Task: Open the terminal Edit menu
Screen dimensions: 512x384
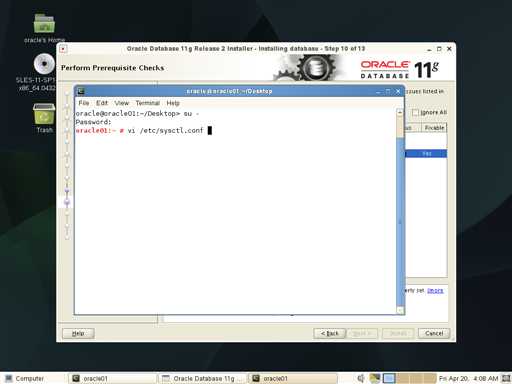Action: coord(102,103)
